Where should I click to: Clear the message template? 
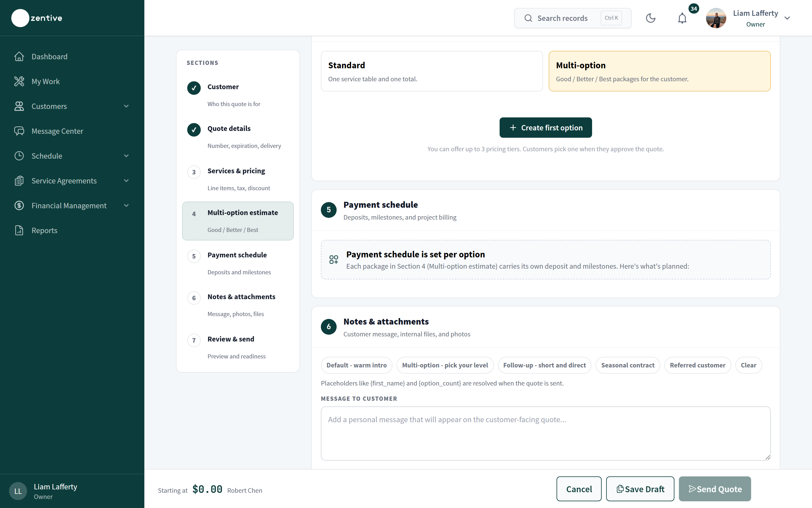[x=748, y=365]
